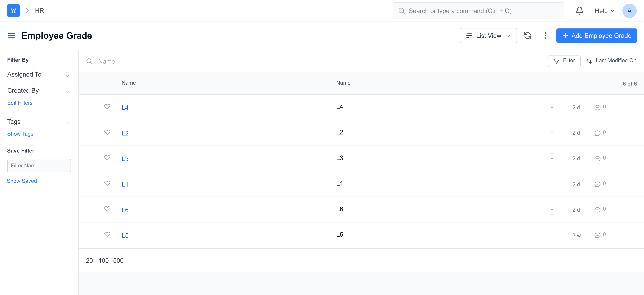The height and width of the screenshot is (295, 644).
Task: Open the notifications bell
Action: point(579,11)
